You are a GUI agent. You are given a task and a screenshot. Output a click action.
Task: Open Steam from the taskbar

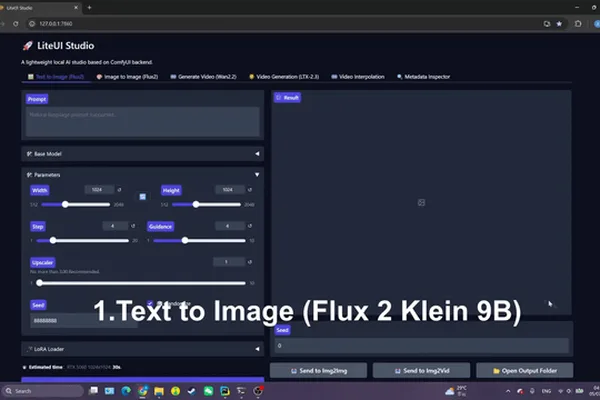(192, 391)
